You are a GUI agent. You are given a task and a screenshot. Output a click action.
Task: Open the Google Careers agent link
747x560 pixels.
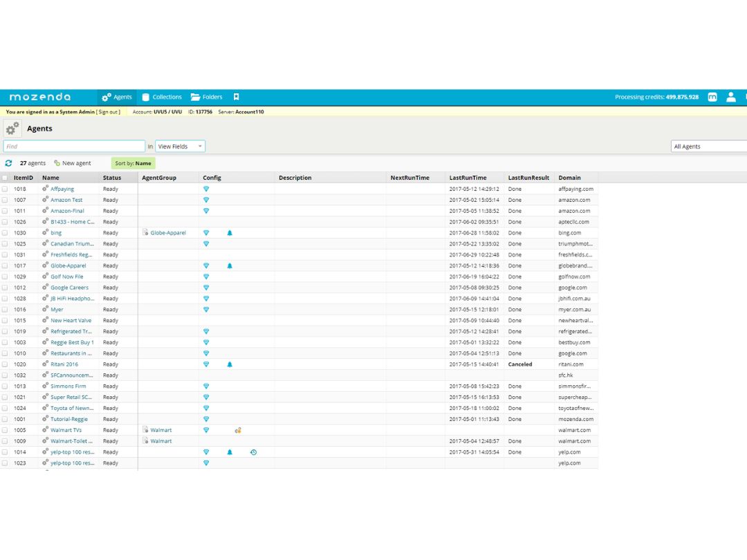70,288
